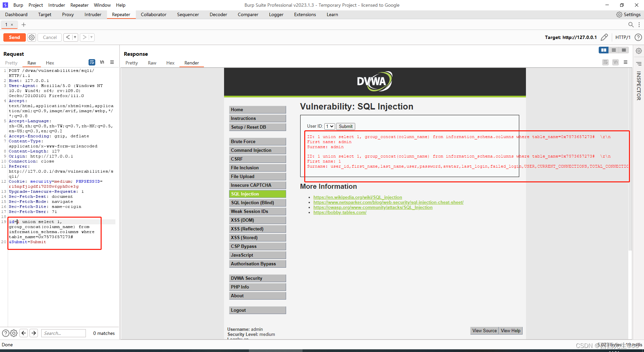Click the tab search magnifier icon

[x=631, y=25]
